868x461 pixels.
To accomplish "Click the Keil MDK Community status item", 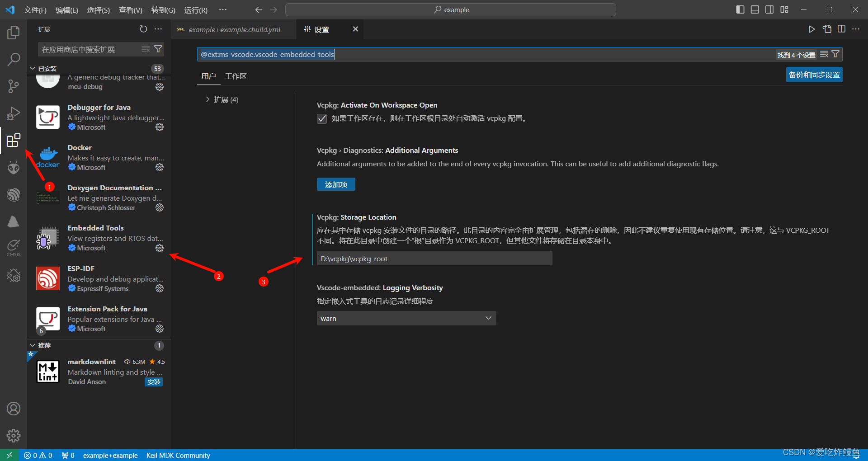I will point(178,455).
